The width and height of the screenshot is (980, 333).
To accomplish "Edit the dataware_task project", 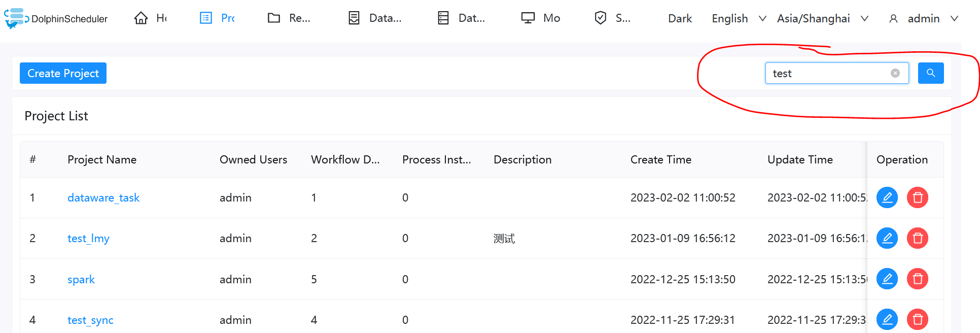I will pyautogui.click(x=887, y=197).
